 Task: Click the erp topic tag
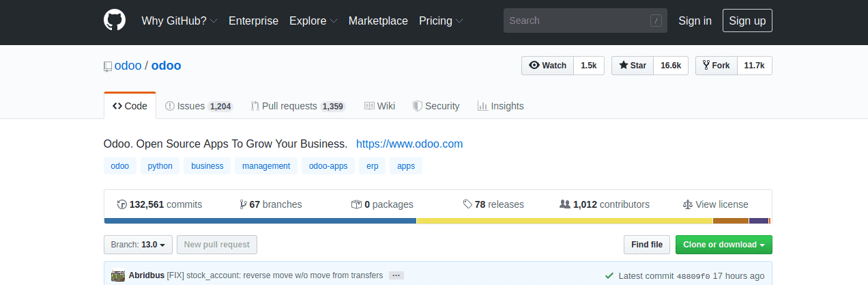373,166
